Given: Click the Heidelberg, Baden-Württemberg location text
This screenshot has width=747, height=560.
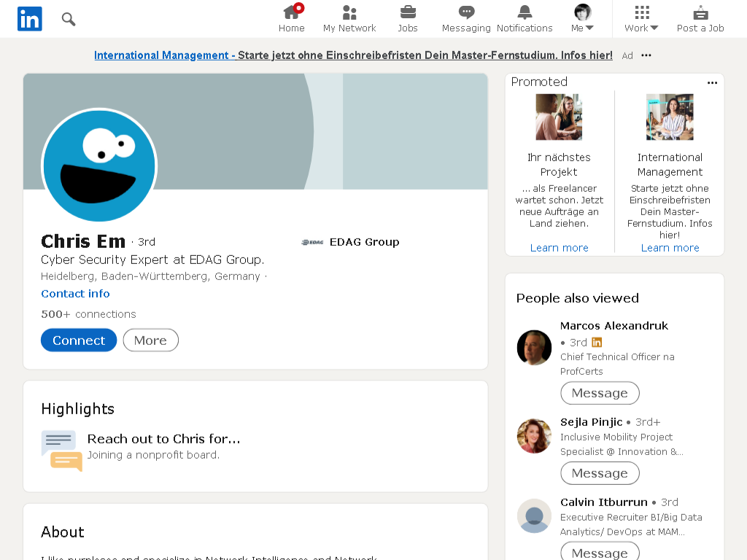Looking at the screenshot, I should point(150,276).
